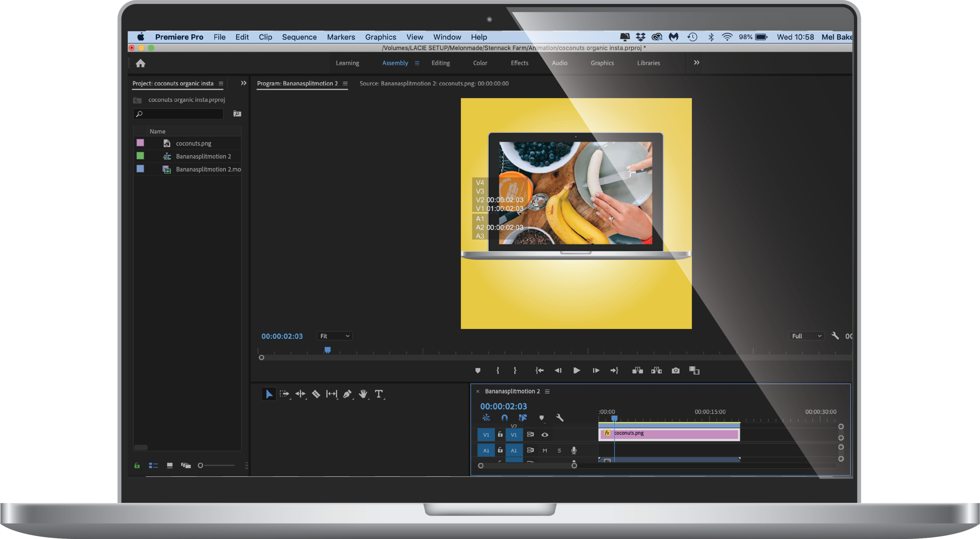980x539 pixels.
Task: Open Bluetooth status menu
Action: point(711,37)
